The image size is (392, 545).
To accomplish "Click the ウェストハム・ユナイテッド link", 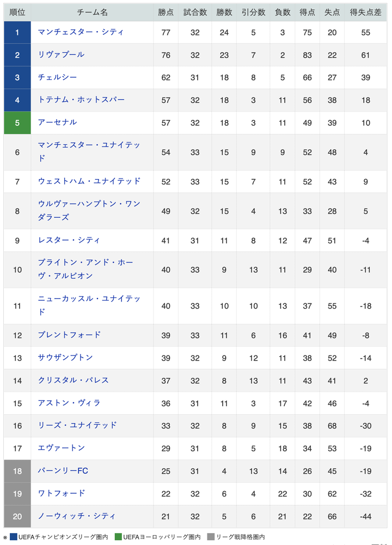I will (89, 181).
